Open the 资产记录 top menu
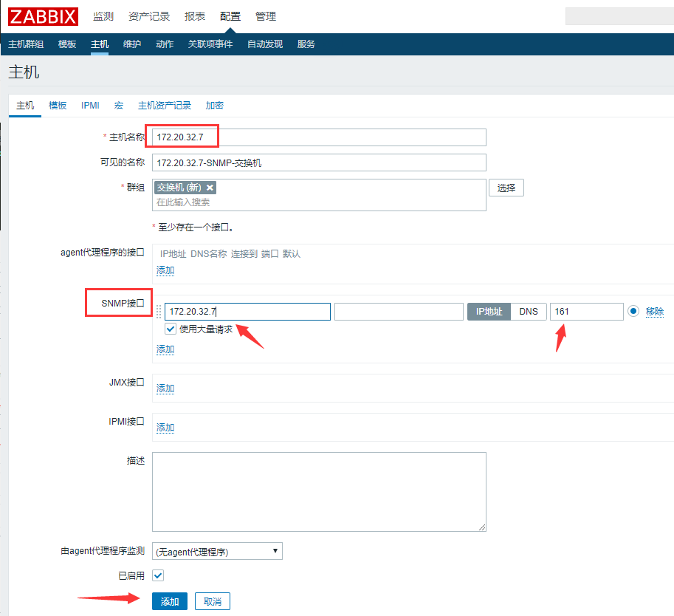Screen dimensions: 674x616 [149, 16]
